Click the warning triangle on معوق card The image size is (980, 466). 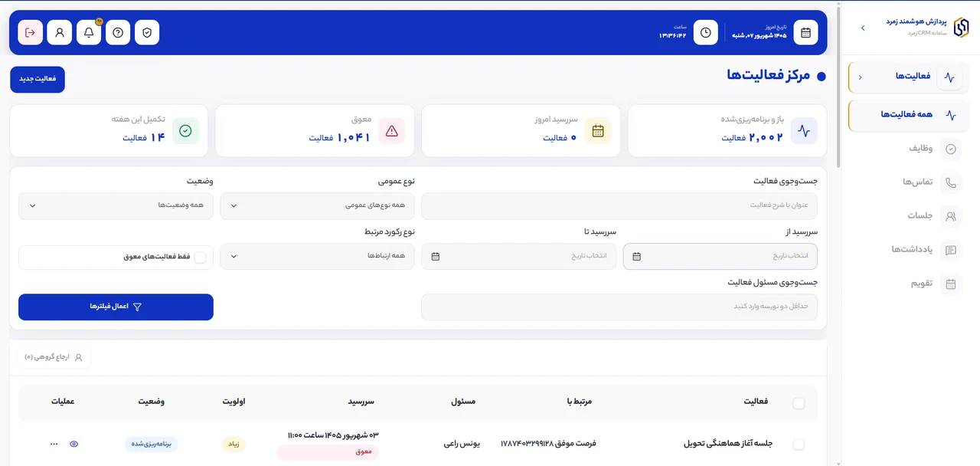(x=392, y=131)
